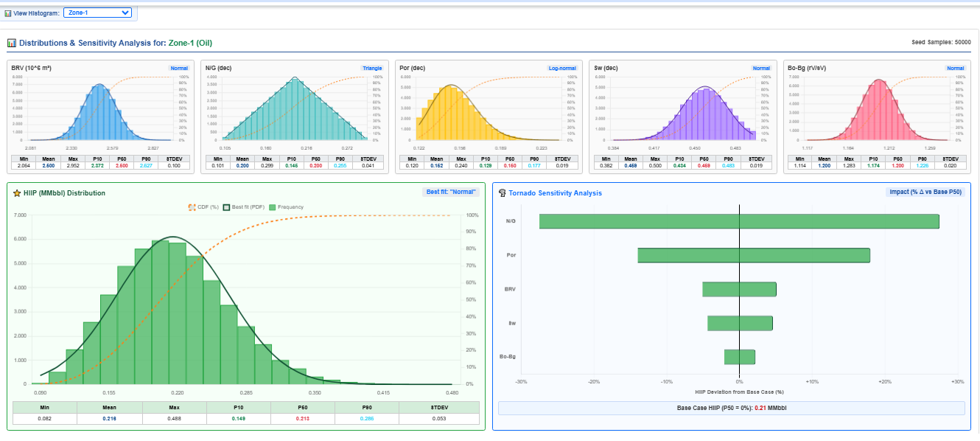Screen dimensions: 980x441
Task: Click the N/G bar in the tornado chart
Action: (739, 221)
